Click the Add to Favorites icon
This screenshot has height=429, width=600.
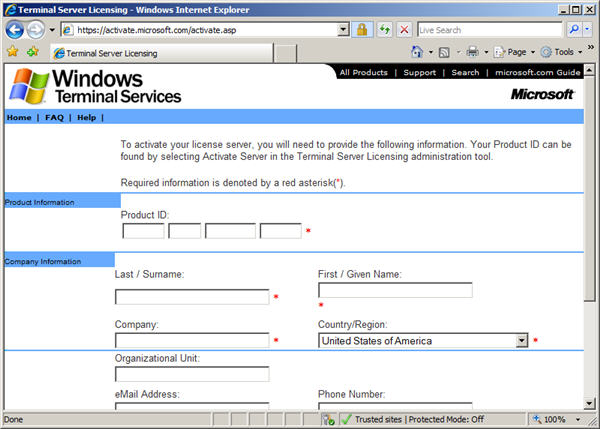tap(33, 52)
